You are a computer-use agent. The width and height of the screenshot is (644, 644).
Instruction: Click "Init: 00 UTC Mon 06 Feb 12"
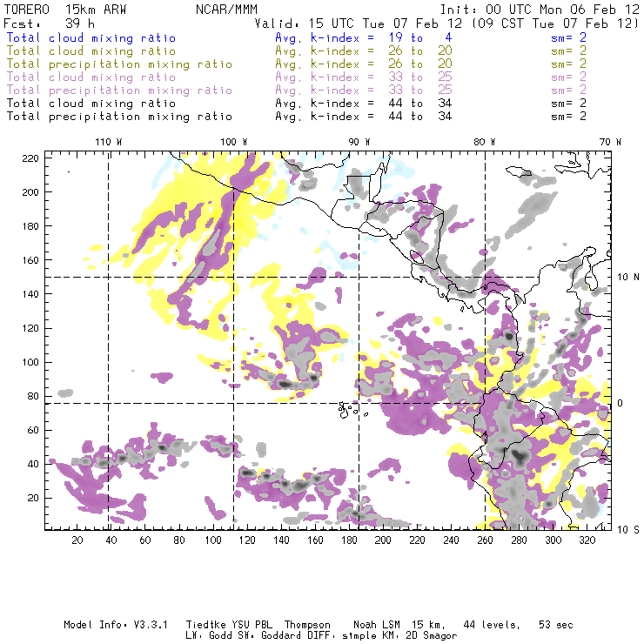[540, 10]
